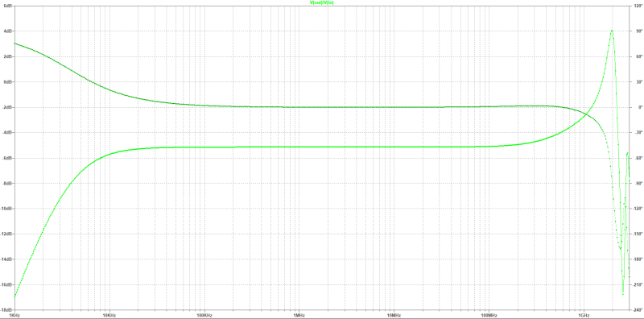644x319 pixels.
Task: Click the 10MHz frequency axis label
Action: pyautogui.click(x=394, y=316)
